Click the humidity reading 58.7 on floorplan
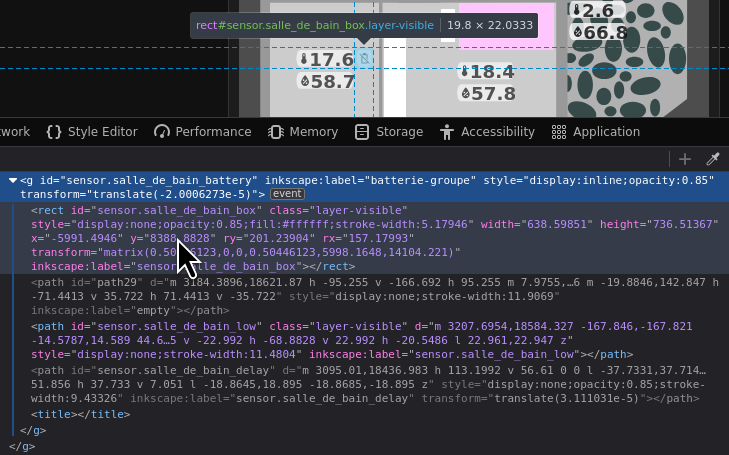The image size is (729, 455). point(332,81)
